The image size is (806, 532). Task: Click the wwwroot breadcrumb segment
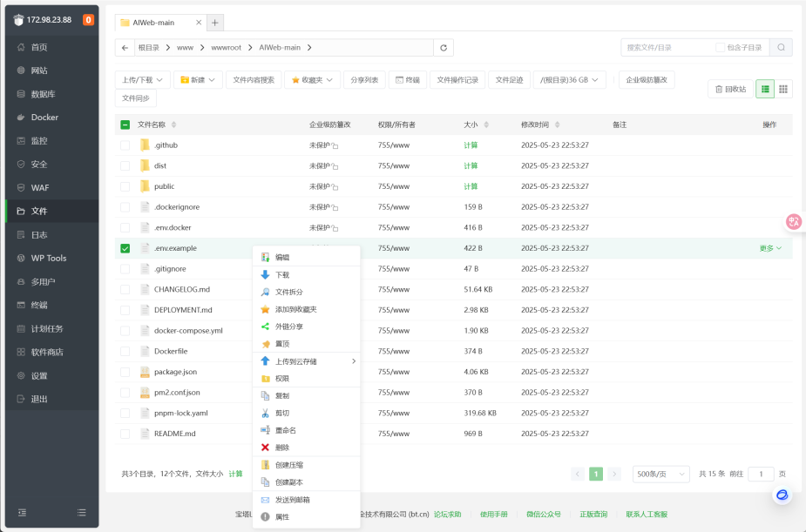tap(227, 48)
